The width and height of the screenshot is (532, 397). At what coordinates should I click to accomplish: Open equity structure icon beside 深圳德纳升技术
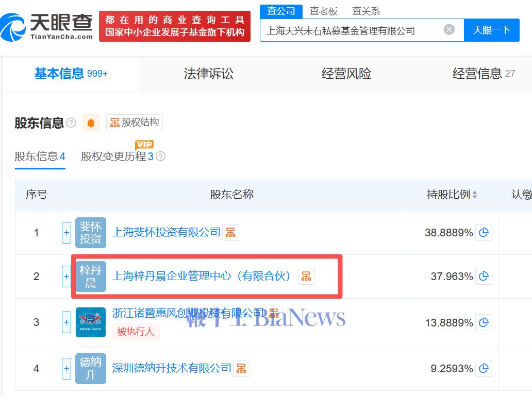[x=241, y=368]
